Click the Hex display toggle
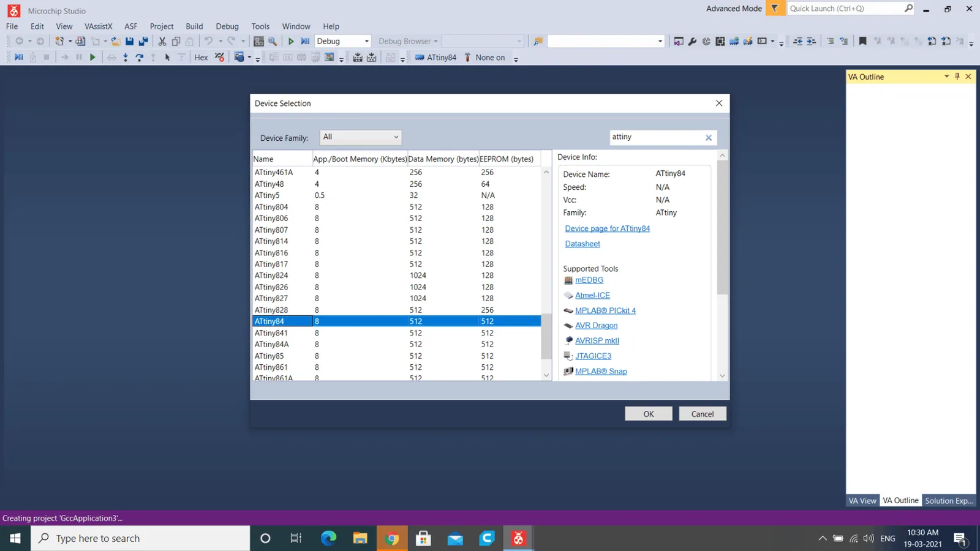980x551 pixels. (201, 58)
